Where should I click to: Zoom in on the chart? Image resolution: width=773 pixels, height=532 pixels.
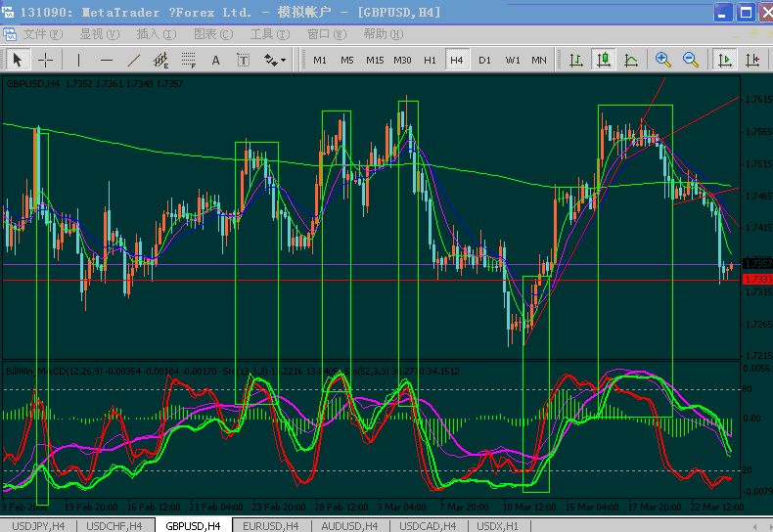[x=662, y=60]
